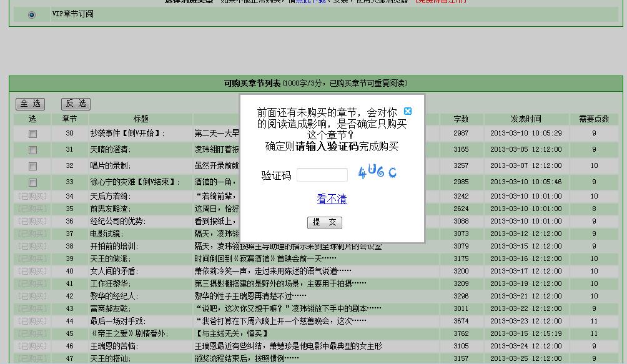This screenshot has width=627, height=364.
Task: Click the 验证码 input field
Action: click(x=322, y=175)
